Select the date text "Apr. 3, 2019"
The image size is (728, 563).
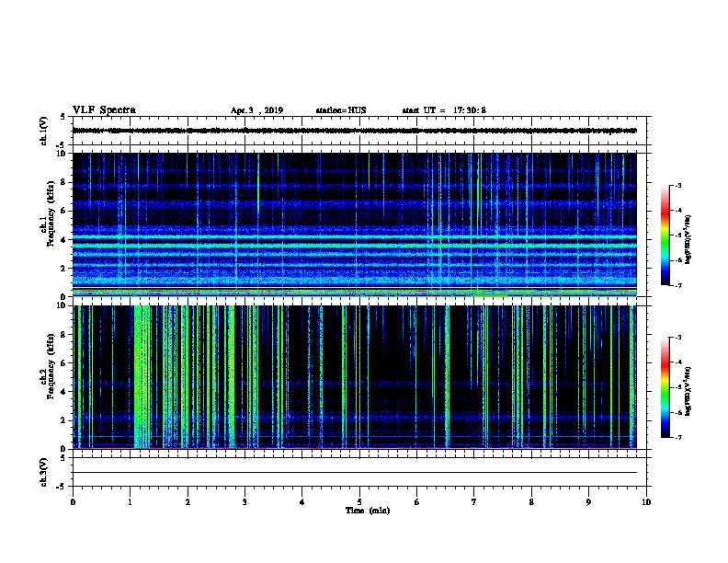point(256,110)
